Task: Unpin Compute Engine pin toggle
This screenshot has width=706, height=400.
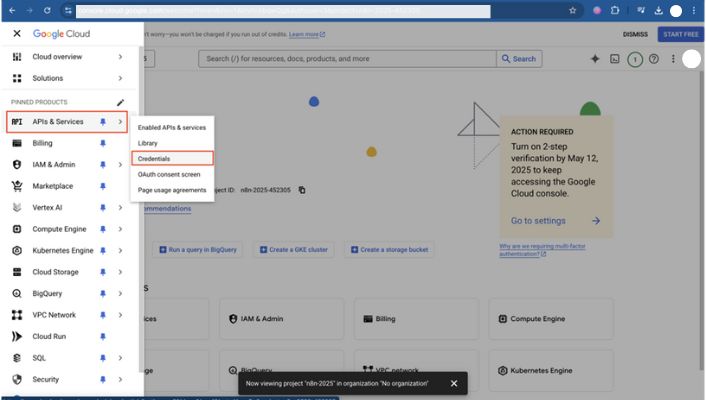Action: (103, 229)
